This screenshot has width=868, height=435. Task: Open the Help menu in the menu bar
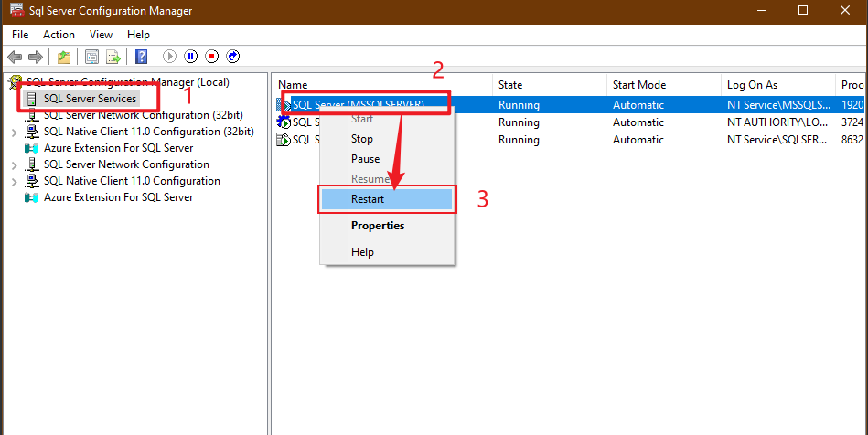pyautogui.click(x=138, y=35)
